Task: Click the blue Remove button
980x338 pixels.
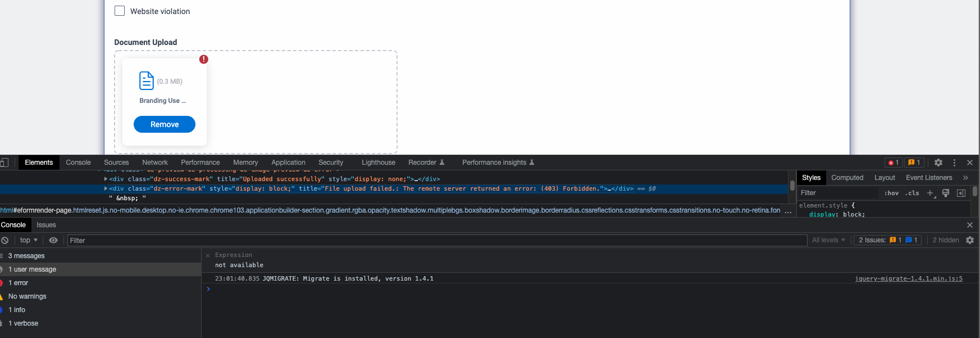Action: click(x=165, y=124)
